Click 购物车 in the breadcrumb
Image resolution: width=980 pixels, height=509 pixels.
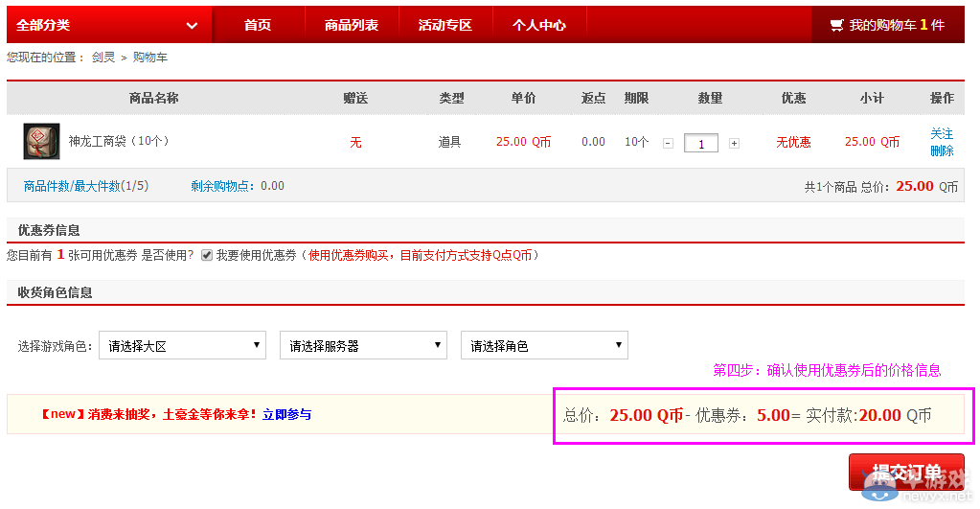(x=150, y=58)
